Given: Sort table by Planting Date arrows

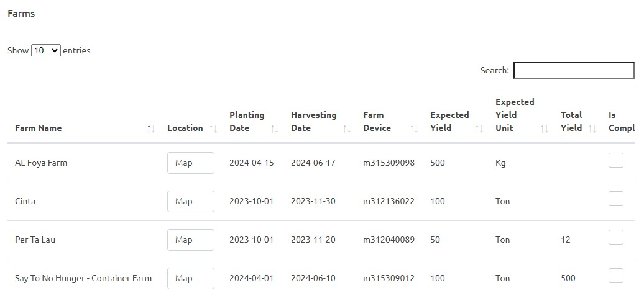Looking at the screenshot, I should tap(274, 128).
